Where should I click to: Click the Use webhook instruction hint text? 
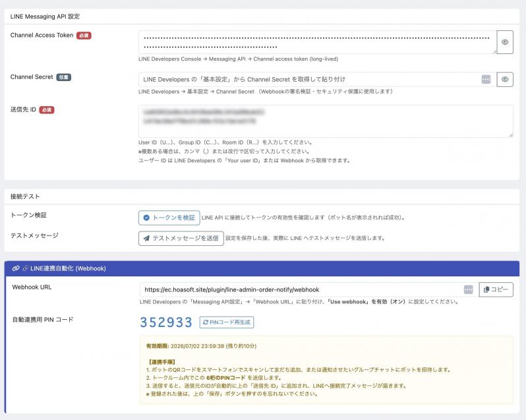(299, 301)
